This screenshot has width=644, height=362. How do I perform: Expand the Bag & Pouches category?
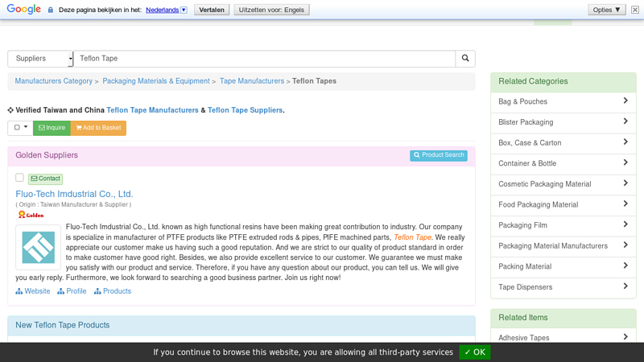563,101
